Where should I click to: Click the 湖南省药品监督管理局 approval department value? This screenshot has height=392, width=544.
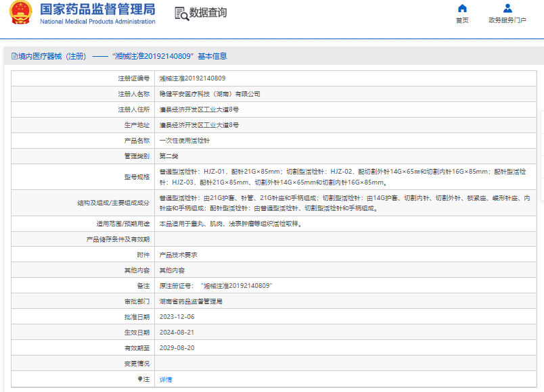pyautogui.click(x=191, y=301)
